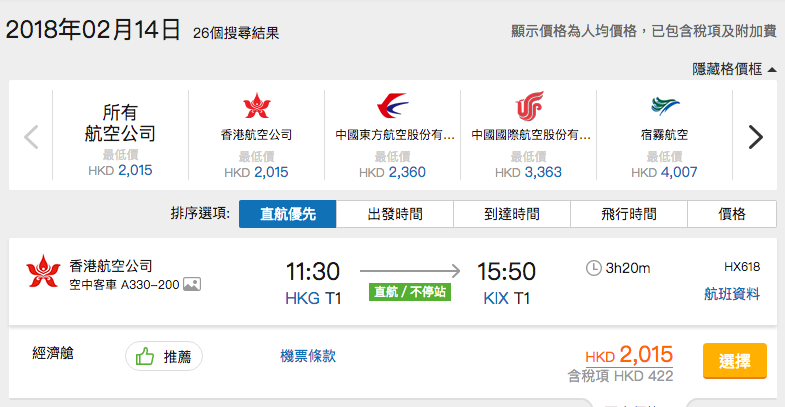The image size is (785, 407).
Task: Sort by 直航優先 direct flights first
Action: click(288, 214)
